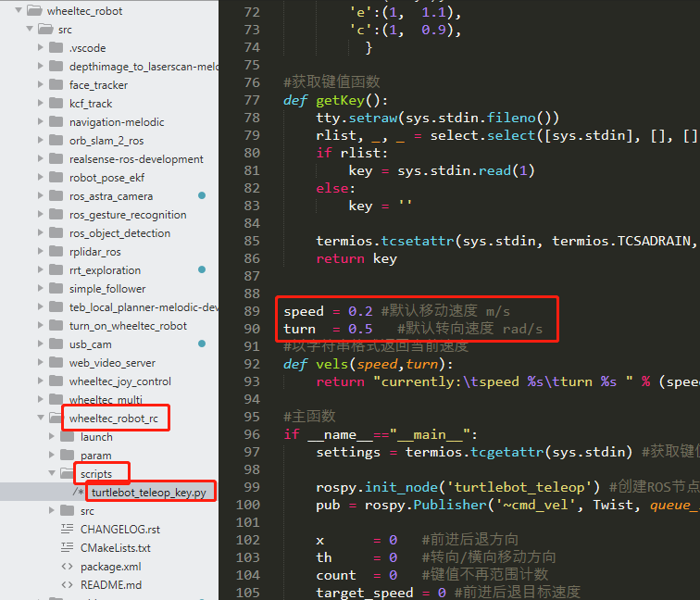Collapse the top-level src folder

(x=29, y=30)
